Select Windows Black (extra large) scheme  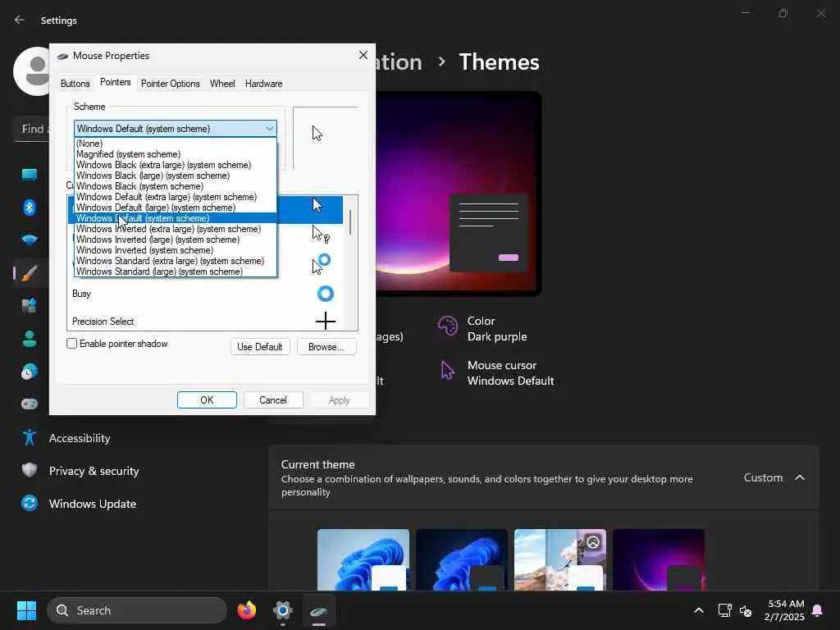click(176, 165)
